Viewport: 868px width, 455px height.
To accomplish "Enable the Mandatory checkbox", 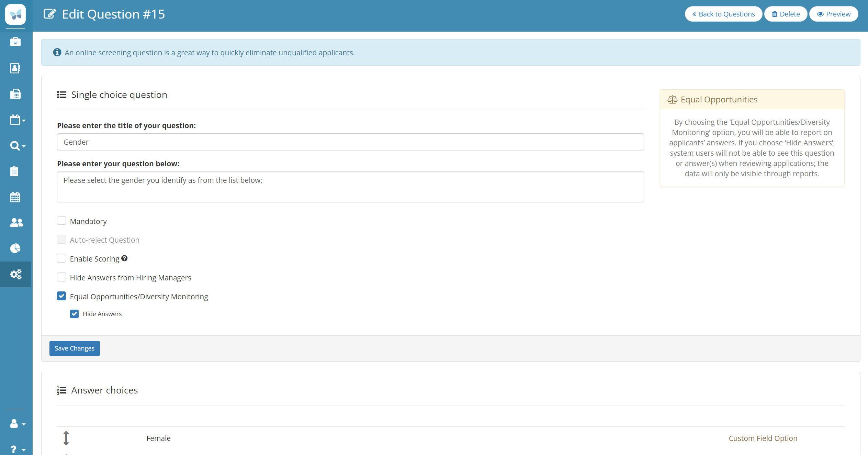I will pos(61,221).
